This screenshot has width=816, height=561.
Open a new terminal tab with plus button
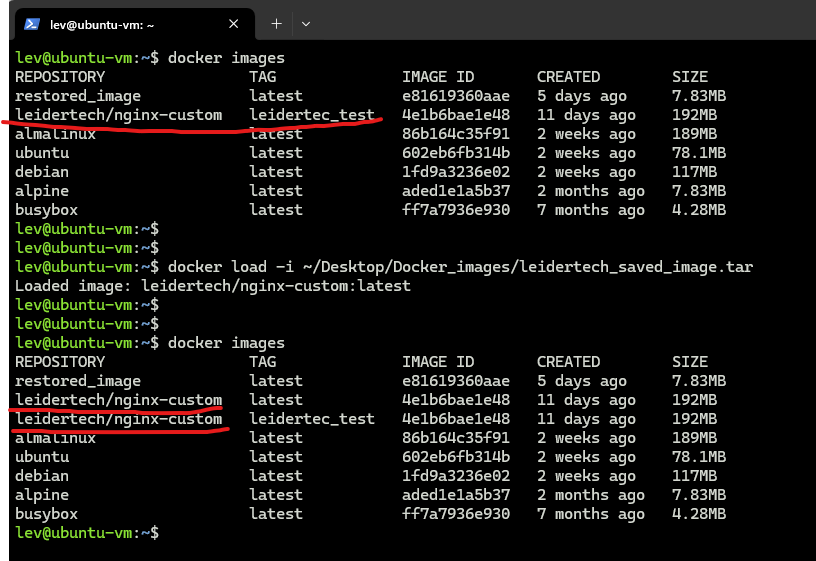click(x=276, y=24)
